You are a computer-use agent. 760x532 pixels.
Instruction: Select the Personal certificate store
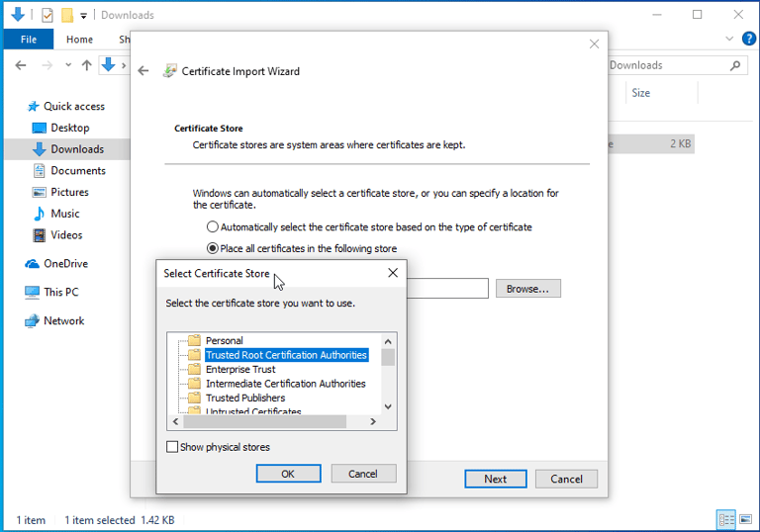(224, 340)
